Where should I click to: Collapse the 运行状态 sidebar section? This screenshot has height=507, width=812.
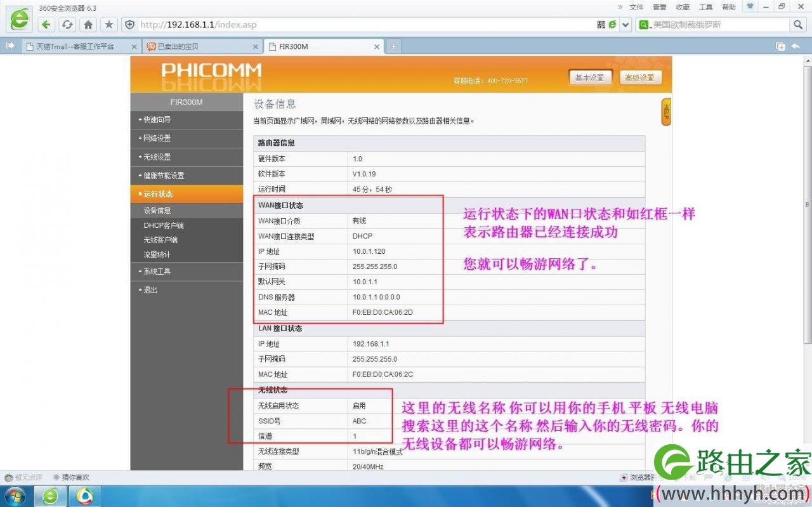(x=187, y=194)
